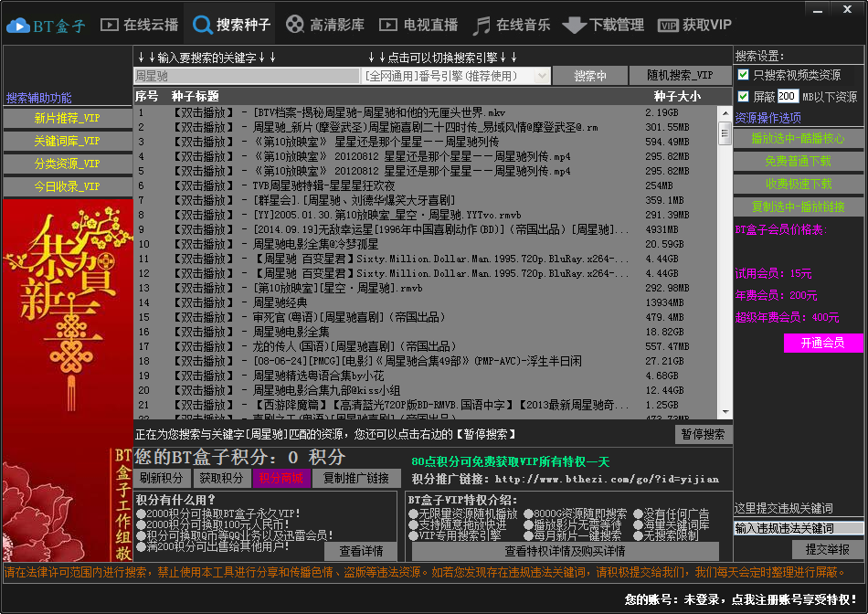Click the keyword search field with 周星驰
Viewport: 868px width, 614px height.
pos(247,76)
